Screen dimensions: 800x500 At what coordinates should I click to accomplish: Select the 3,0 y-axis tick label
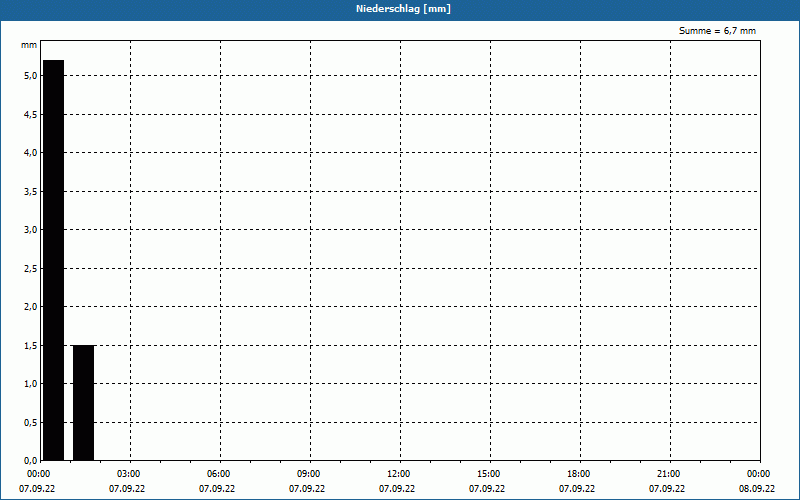point(29,230)
